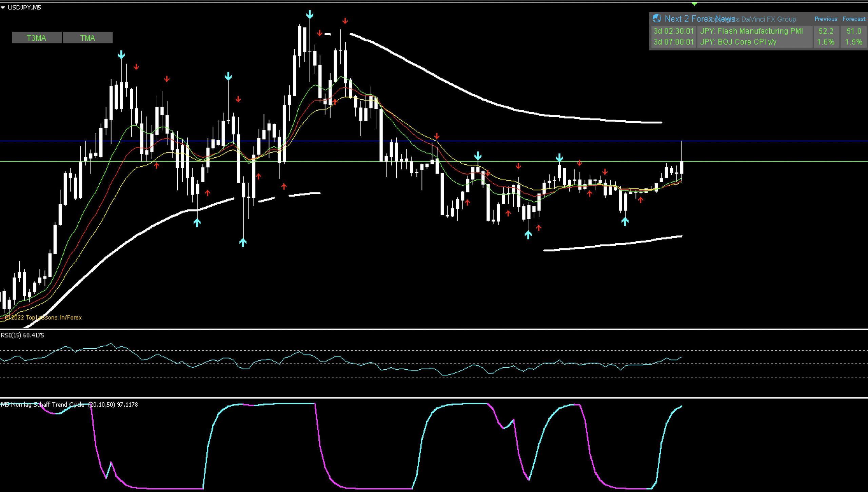The image size is (868, 492).
Task: Select the green horizontal price line
Action: click(x=746, y=161)
